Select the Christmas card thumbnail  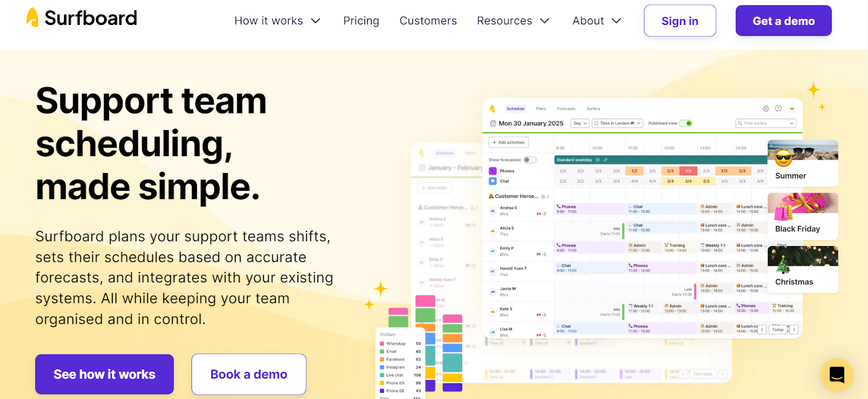pos(803,269)
